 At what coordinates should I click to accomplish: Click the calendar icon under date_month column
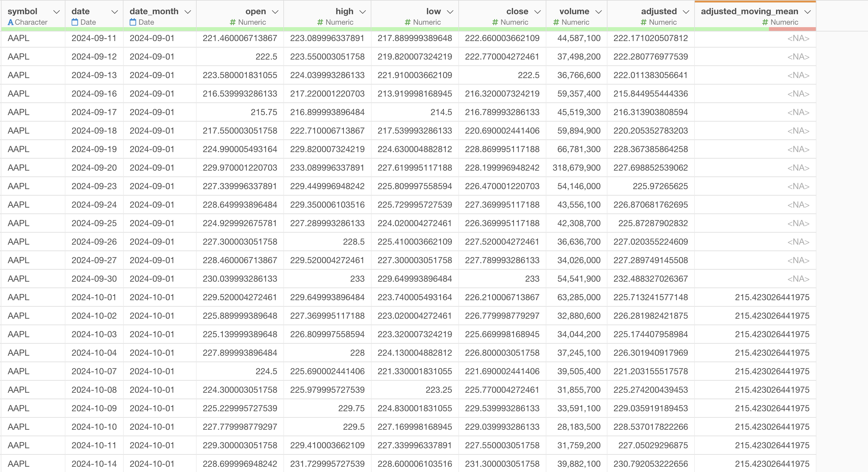[x=133, y=22]
